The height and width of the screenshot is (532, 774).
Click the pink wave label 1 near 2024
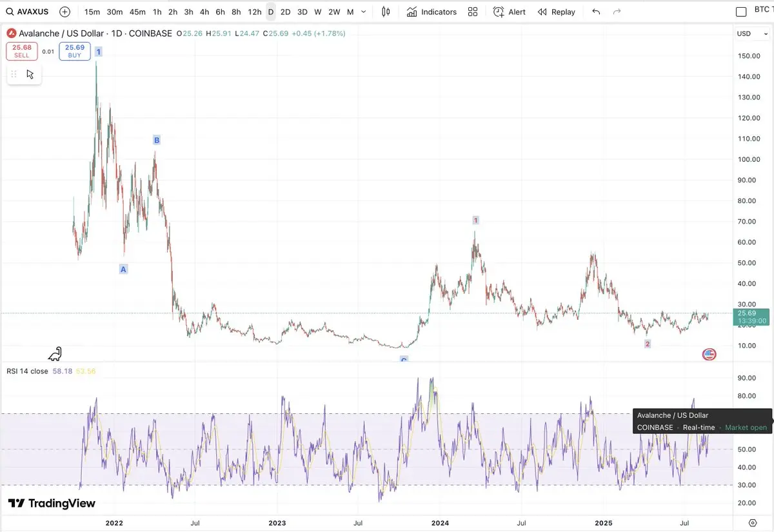pyautogui.click(x=476, y=221)
